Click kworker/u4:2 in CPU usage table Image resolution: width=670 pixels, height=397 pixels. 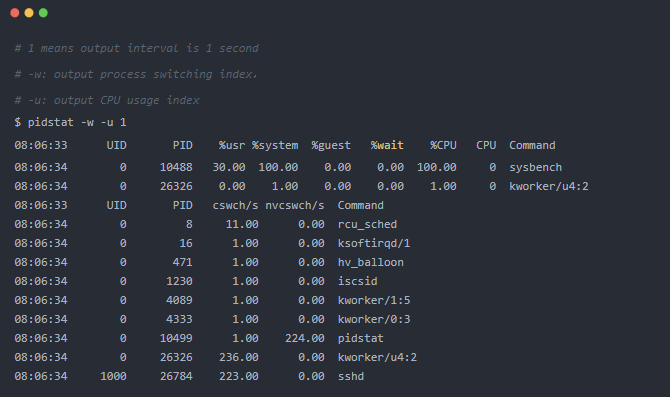coord(549,186)
